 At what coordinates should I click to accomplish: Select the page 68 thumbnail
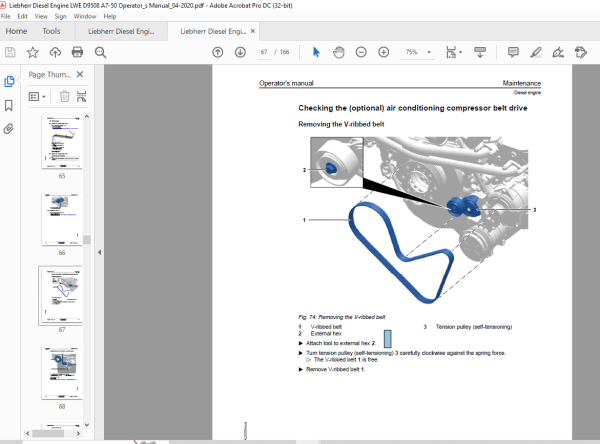pyautogui.click(x=62, y=373)
